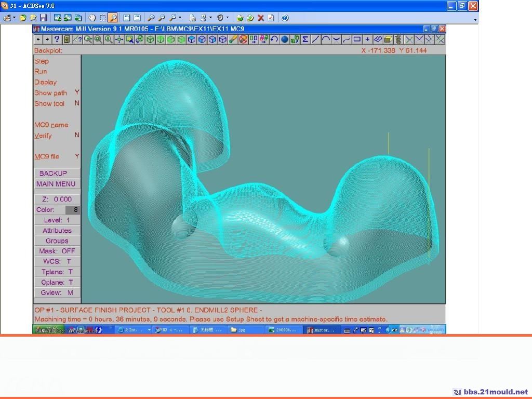Screen dimensions: 532x399
Task: Select the first blue Cplane cube icon
Action: tap(191, 39)
